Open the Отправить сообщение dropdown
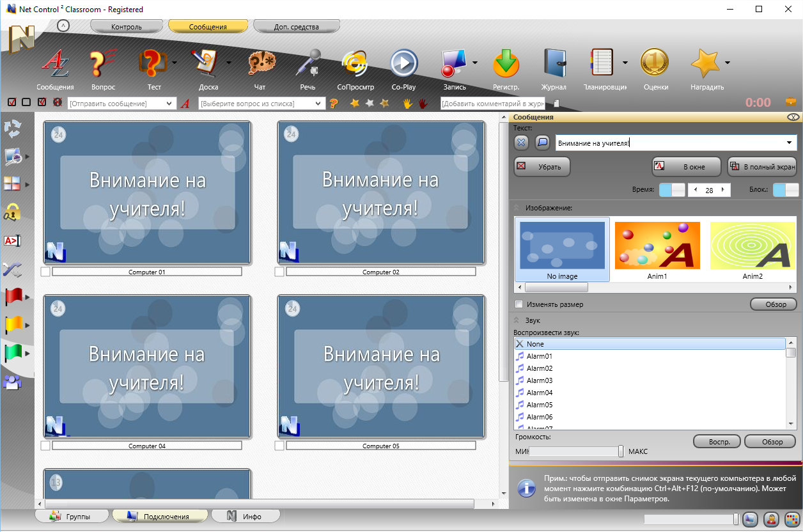 pos(169,104)
